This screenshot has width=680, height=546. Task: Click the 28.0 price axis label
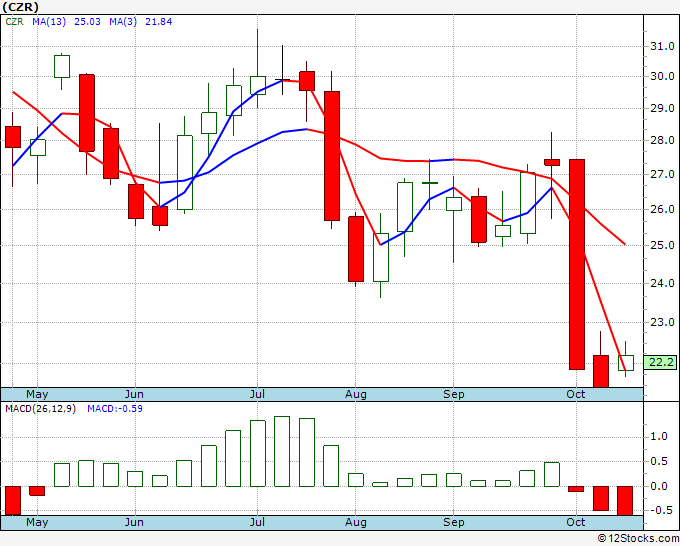click(x=662, y=140)
